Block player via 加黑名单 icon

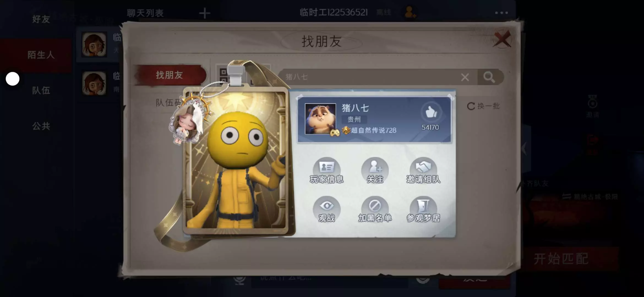tap(375, 209)
